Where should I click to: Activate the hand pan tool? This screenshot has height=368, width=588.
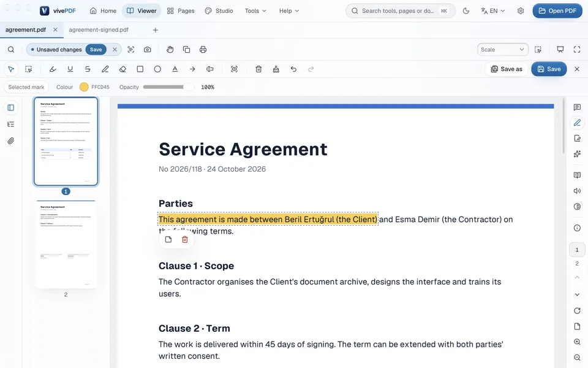click(170, 50)
